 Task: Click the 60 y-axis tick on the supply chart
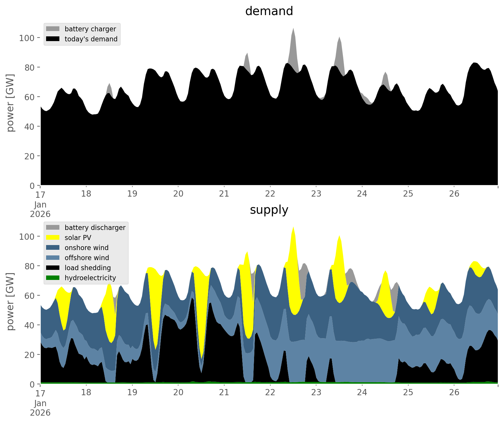click(x=30, y=296)
